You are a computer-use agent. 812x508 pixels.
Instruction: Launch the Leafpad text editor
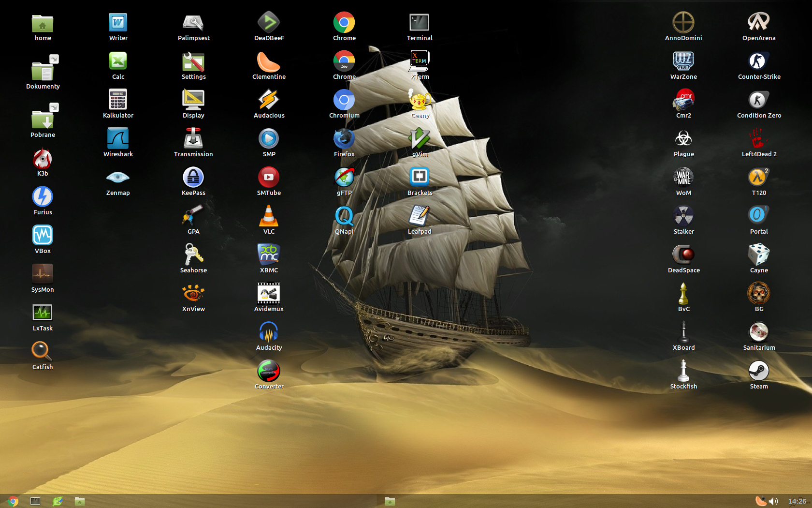coord(420,216)
